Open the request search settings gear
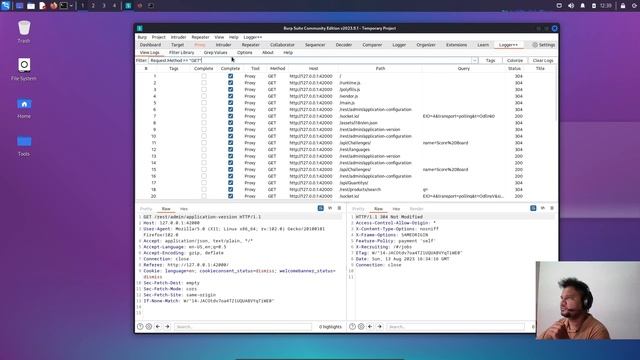Image resolution: width=640 pixels, height=360 pixels. point(149,327)
